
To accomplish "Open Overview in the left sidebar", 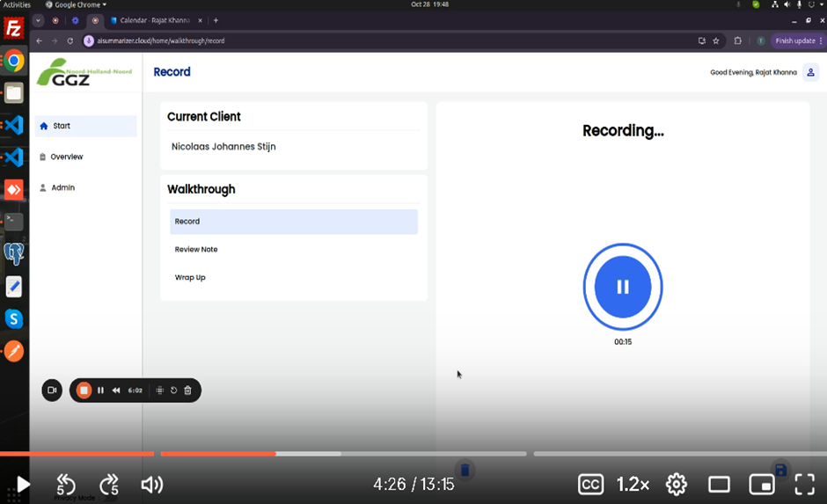I will [66, 157].
